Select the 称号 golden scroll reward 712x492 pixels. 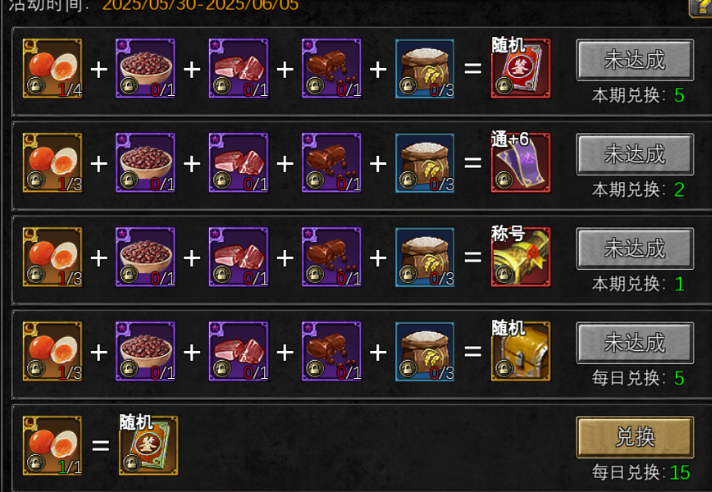click(521, 257)
